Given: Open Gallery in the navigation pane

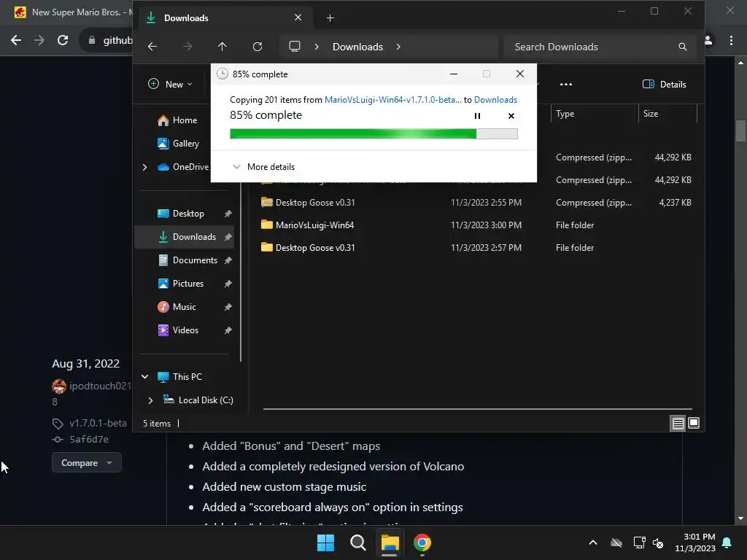Looking at the screenshot, I should [178, 144].
